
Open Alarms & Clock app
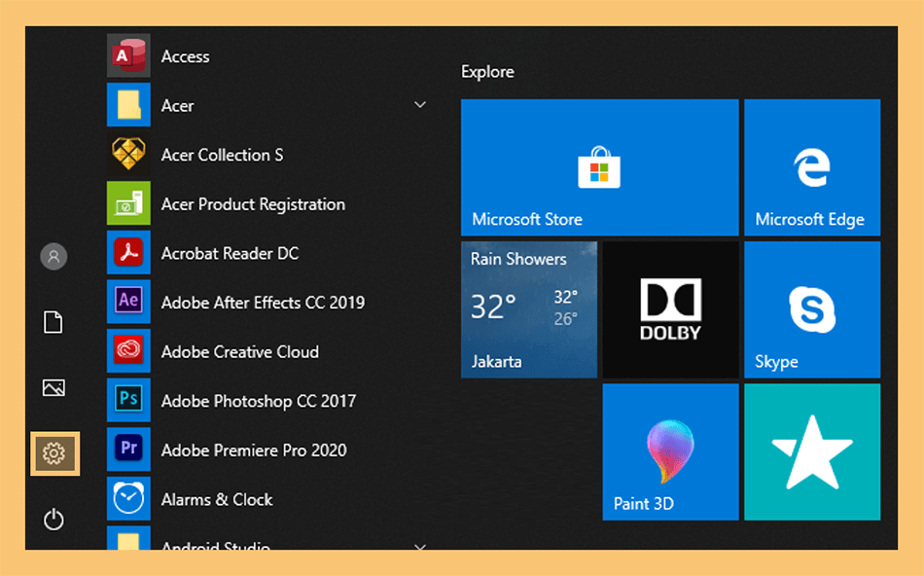tap(267, 499)
